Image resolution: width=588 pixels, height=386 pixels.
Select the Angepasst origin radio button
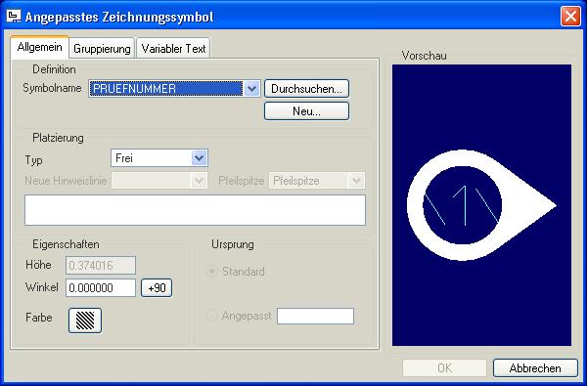coord(212,316)
